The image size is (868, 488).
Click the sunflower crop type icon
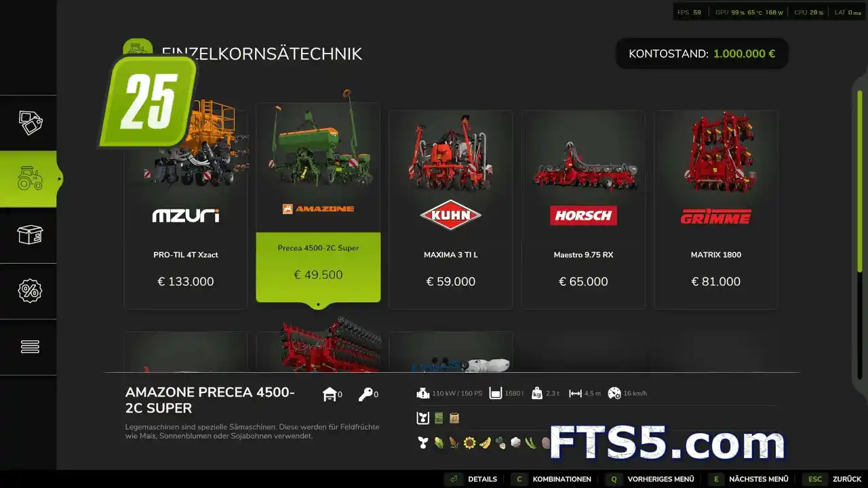pos(469,443)
